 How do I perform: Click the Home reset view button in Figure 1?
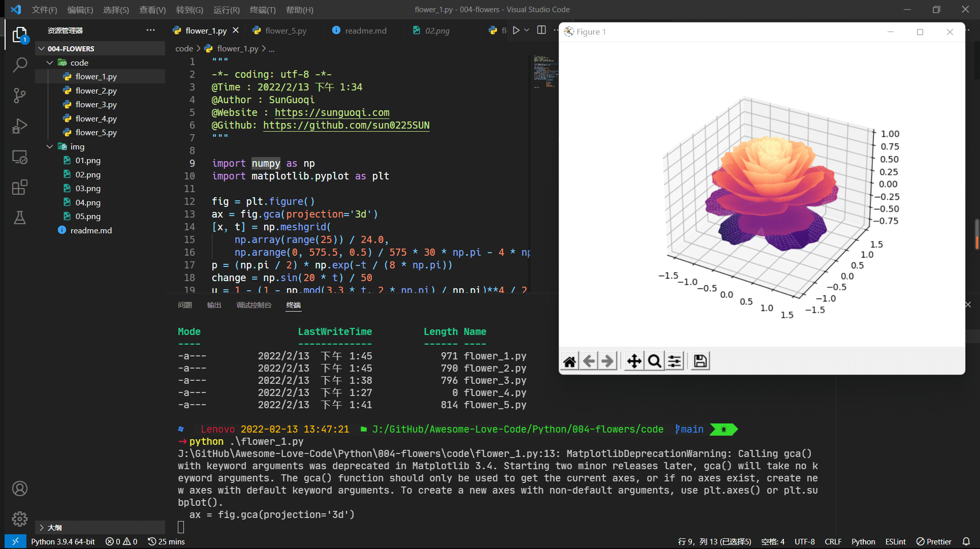tap(570, 361)
